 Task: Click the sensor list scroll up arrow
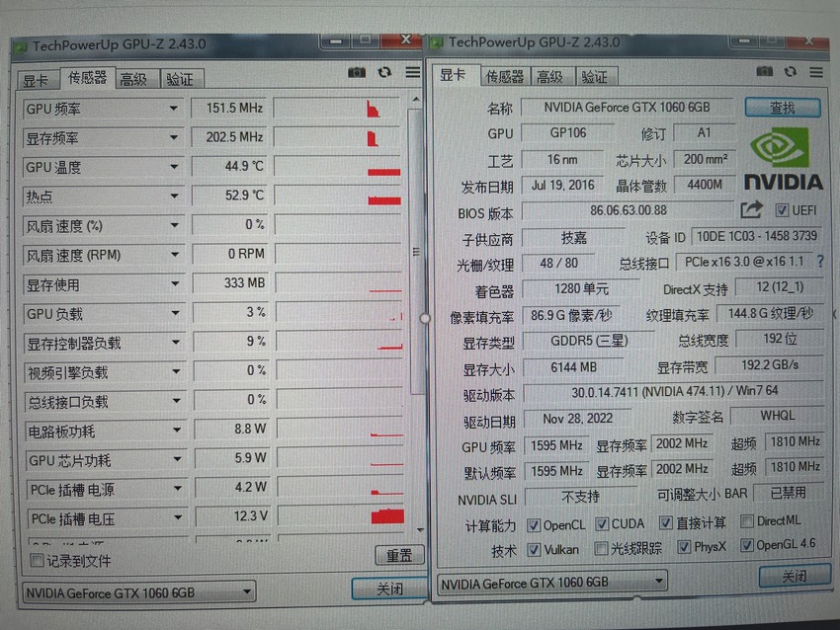[x=416, y=100]
